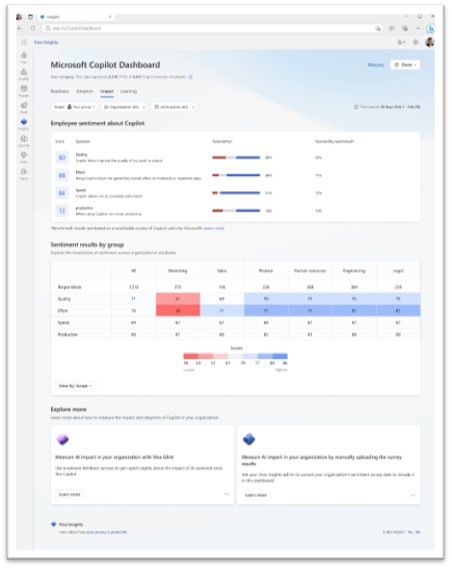Switch to the Learning tab

(129, 91)
